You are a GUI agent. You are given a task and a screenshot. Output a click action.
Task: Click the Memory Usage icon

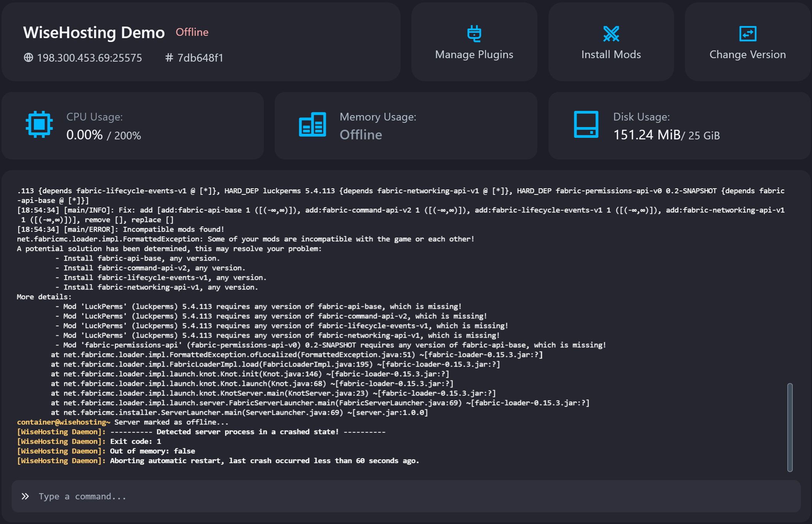click(312, 124)
